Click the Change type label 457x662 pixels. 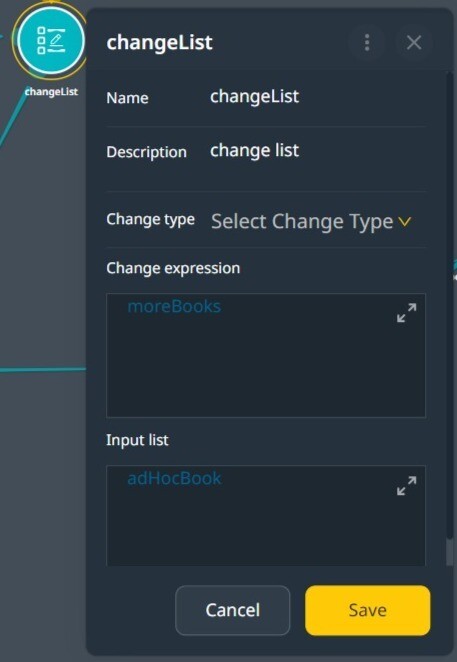150,220
